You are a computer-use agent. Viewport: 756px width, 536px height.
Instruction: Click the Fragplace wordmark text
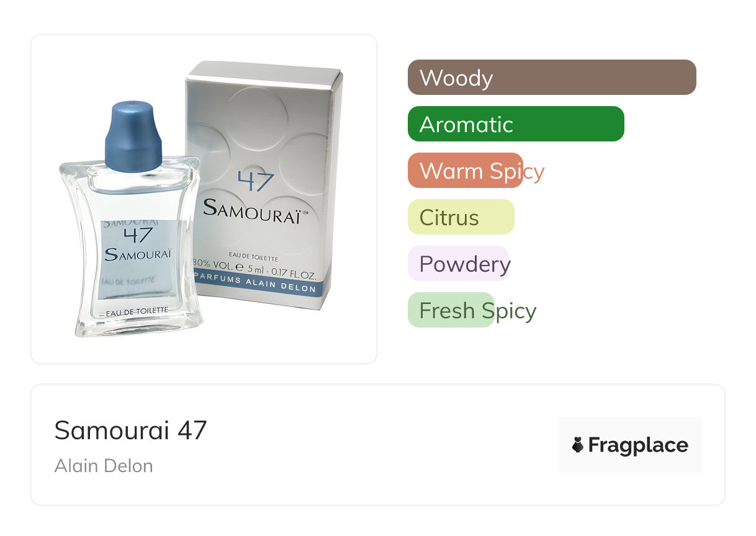638,445
